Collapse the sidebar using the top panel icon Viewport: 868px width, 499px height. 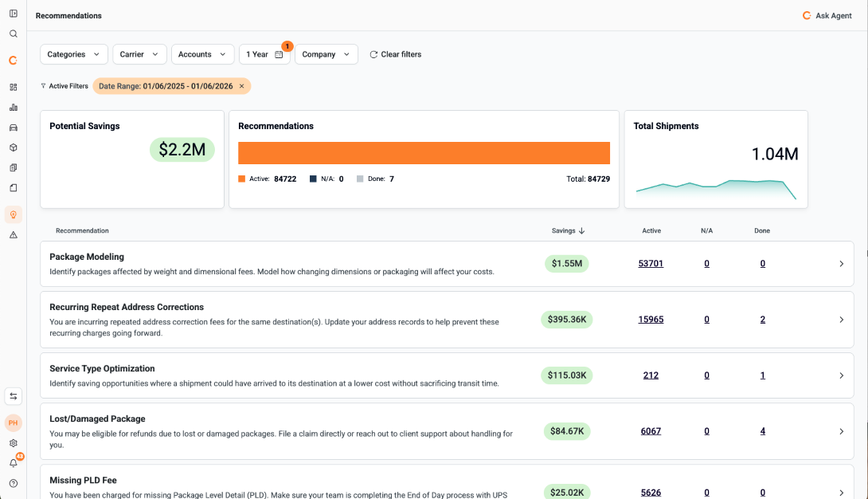point(13,14)
